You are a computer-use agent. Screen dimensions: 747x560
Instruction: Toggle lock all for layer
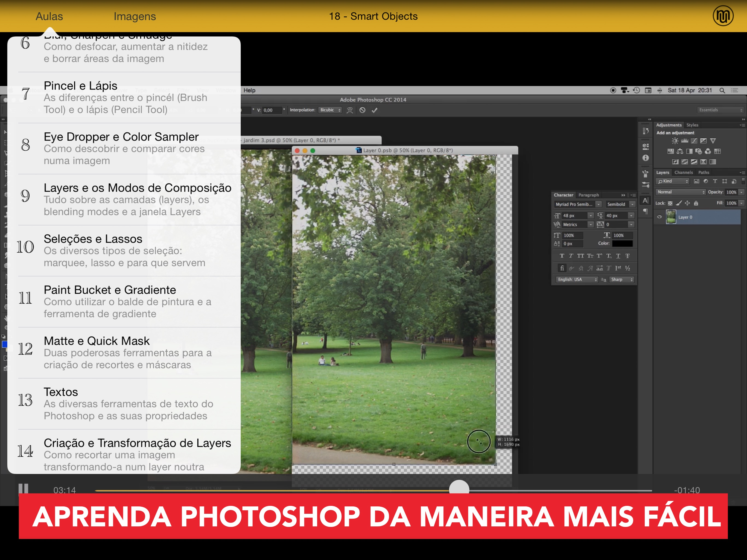(x=696, y=203)
